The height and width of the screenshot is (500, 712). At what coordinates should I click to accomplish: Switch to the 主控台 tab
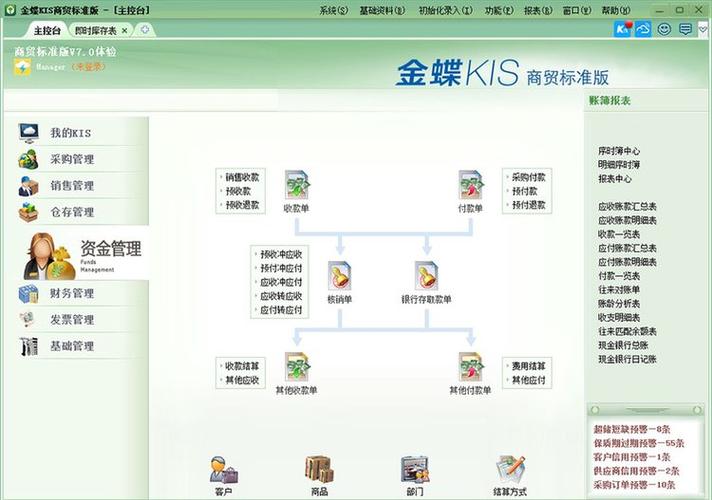click(x=47, y=30)
